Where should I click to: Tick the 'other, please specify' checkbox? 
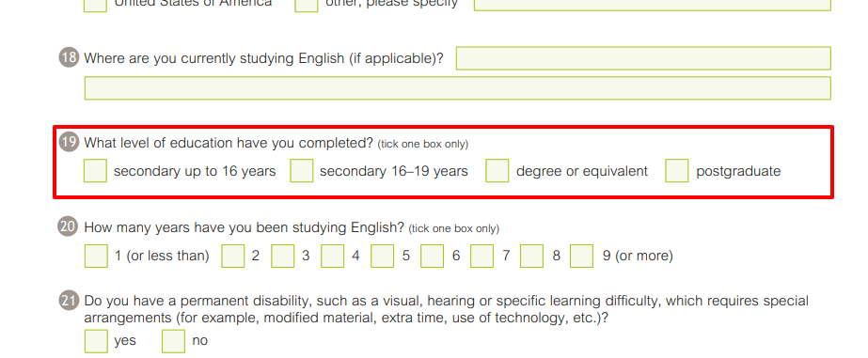tap(307, 6)
